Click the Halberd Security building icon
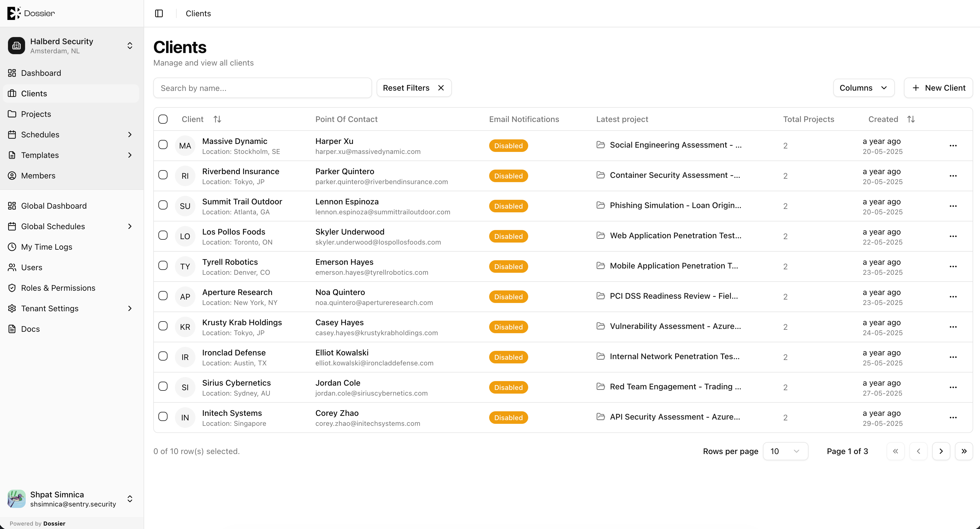Screen dimensions: 980x529 click(x=16, y=46)
